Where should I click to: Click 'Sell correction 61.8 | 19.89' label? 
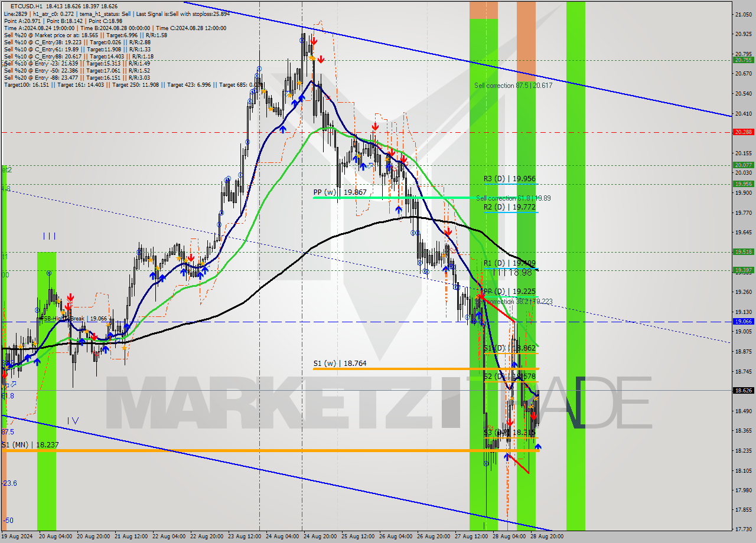tap(513, 198)
